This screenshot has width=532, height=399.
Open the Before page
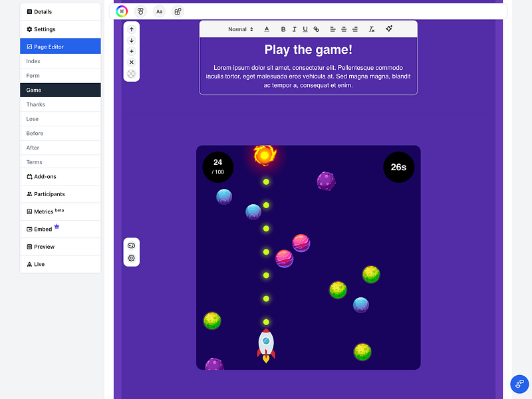[x=61, y=134]
